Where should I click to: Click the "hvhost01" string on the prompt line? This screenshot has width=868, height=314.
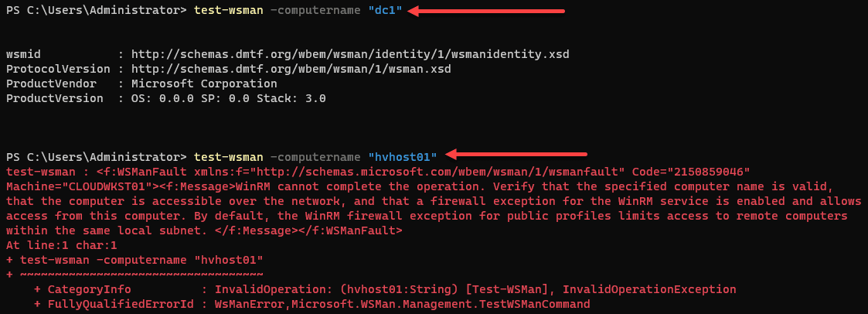pos(403,155)
